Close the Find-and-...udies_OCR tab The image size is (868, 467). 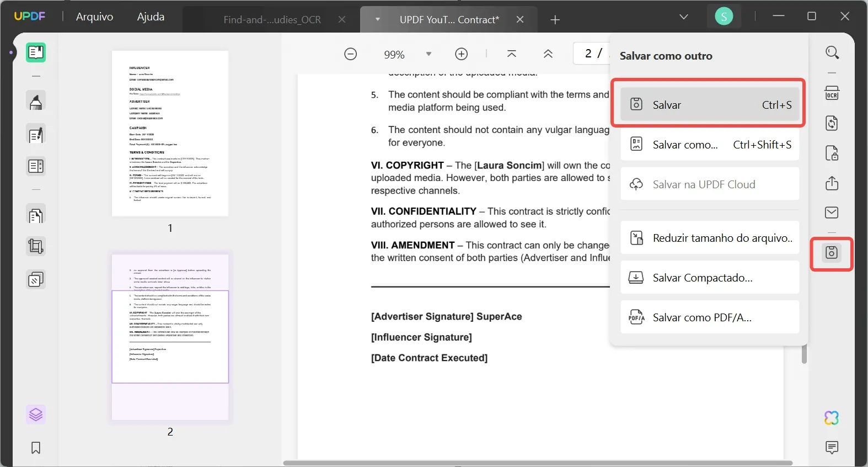tap(342, 19)
